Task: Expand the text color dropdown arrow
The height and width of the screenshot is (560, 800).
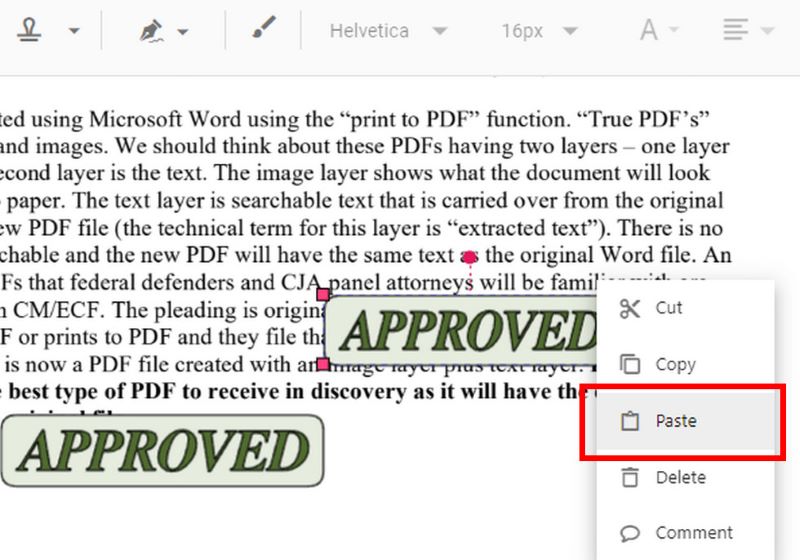Action: 673,30
